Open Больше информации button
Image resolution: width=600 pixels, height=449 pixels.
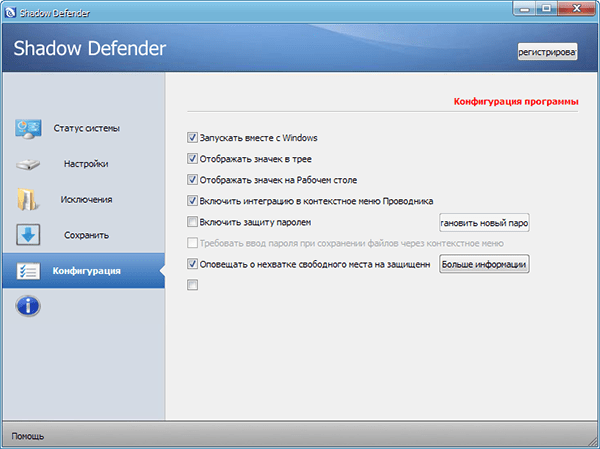tap(484, 264)
